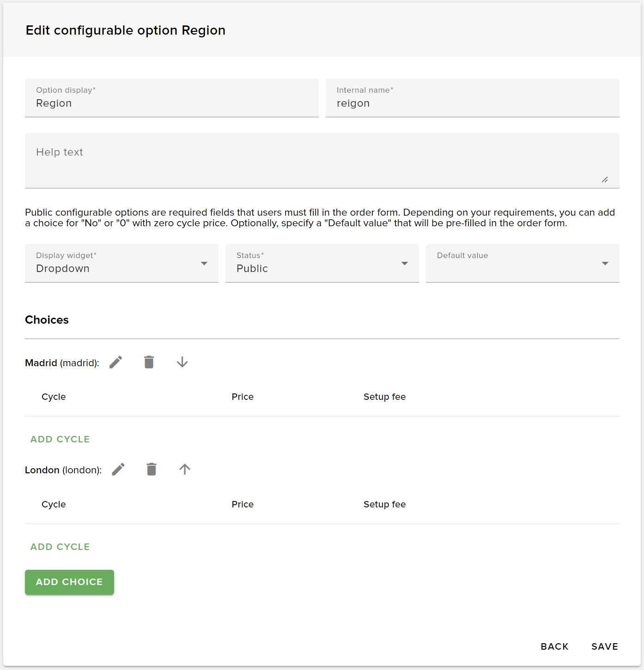Viewport: 644px width, 670px height.
Task: Delete the London choice using the trash icon
Action: tap(151, 469)
